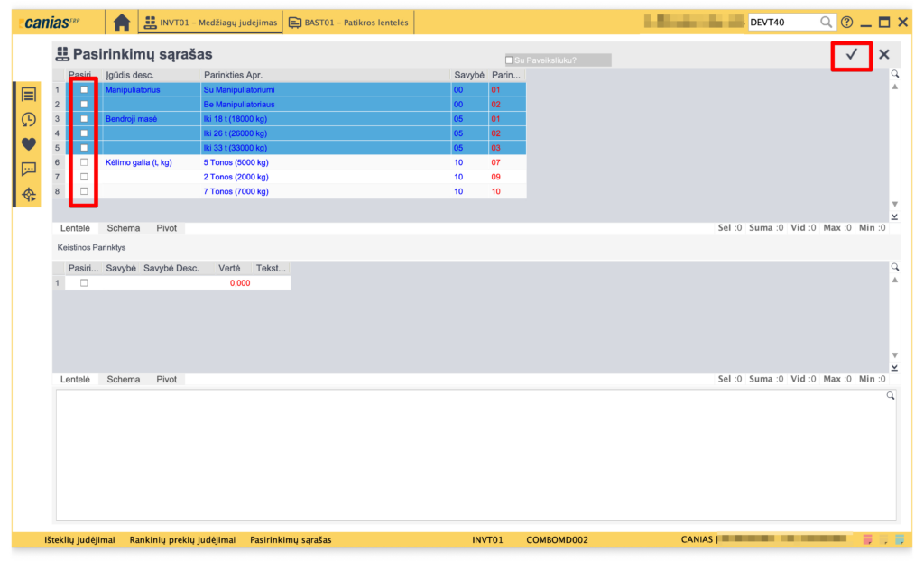Click the help question mark icon

[x=846, y=23]
